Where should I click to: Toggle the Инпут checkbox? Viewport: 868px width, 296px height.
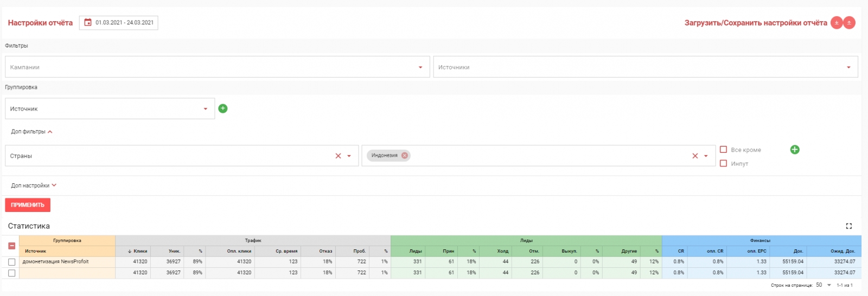tap(723, 163)
